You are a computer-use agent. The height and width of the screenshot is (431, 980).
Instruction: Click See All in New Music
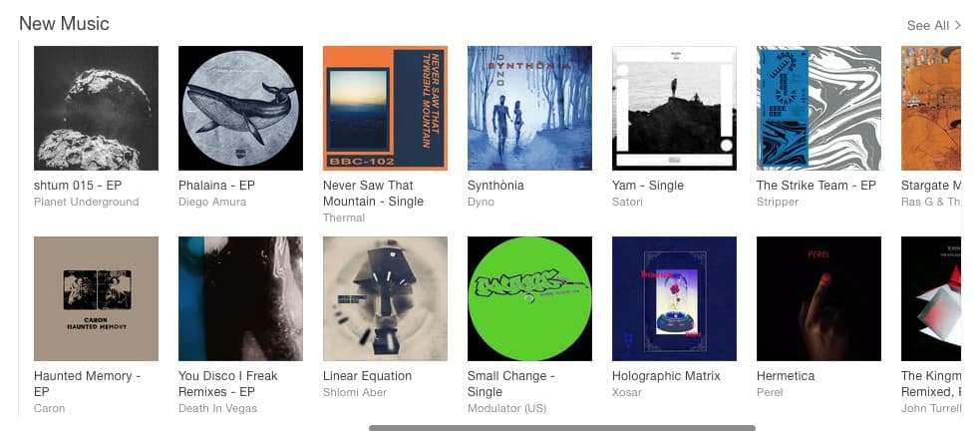[934, 26]
